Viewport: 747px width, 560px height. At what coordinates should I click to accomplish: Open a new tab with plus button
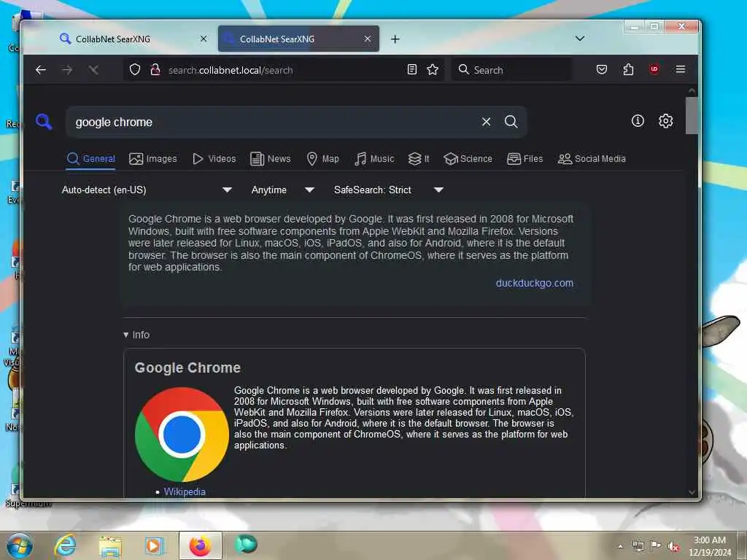pyautogui.click(x=395, y=39)
